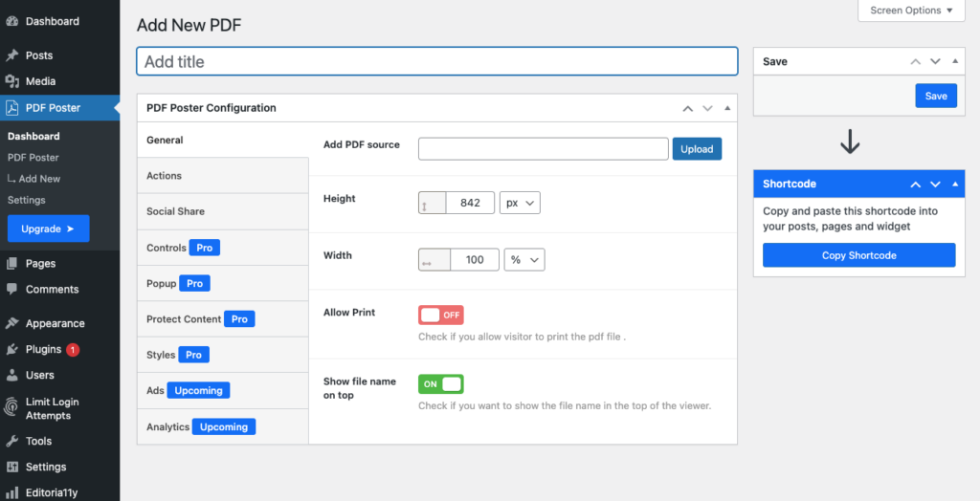Screen dimensions: 980x501
Task: Click the Limit Login Attempts fingerprint icon
Action: pyautogui.click(x=11, y=407)
